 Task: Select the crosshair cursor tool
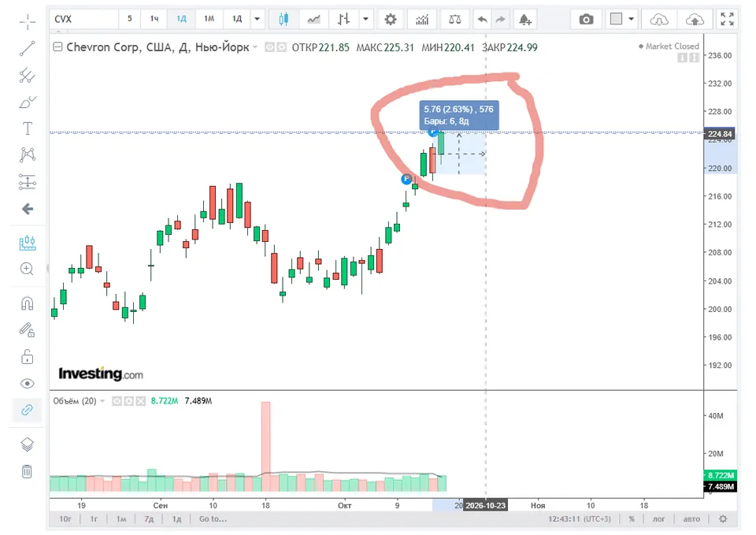click(x=28, y=22)
